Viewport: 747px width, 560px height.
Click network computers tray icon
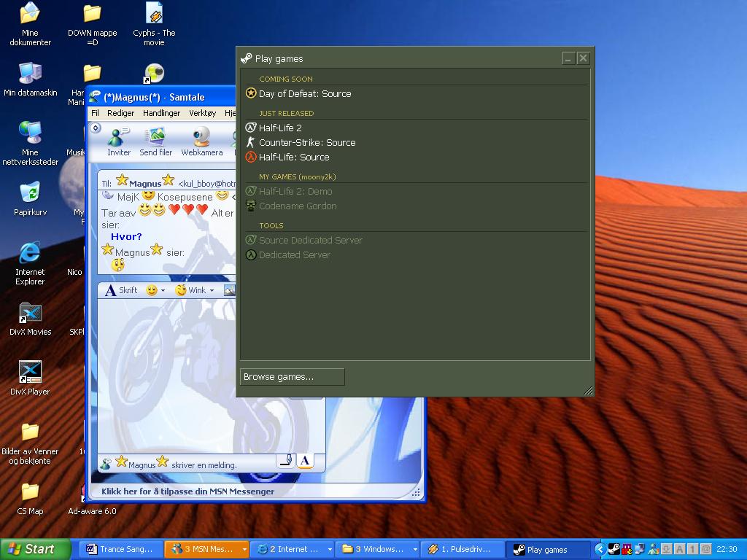click(640, 549)
